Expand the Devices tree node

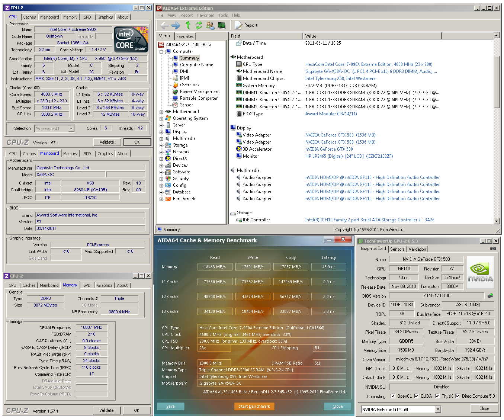click(x=161, y=165)
